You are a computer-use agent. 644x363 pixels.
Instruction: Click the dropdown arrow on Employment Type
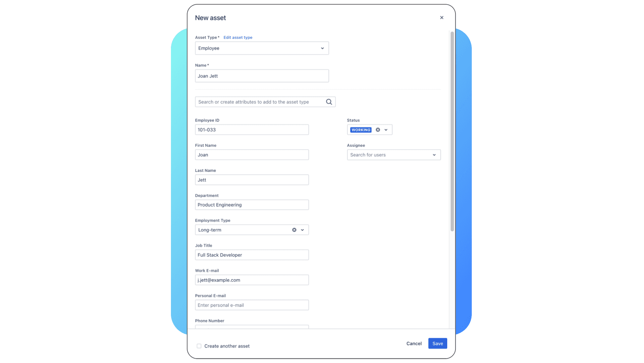pyautogui.click(x=302, y=230)
